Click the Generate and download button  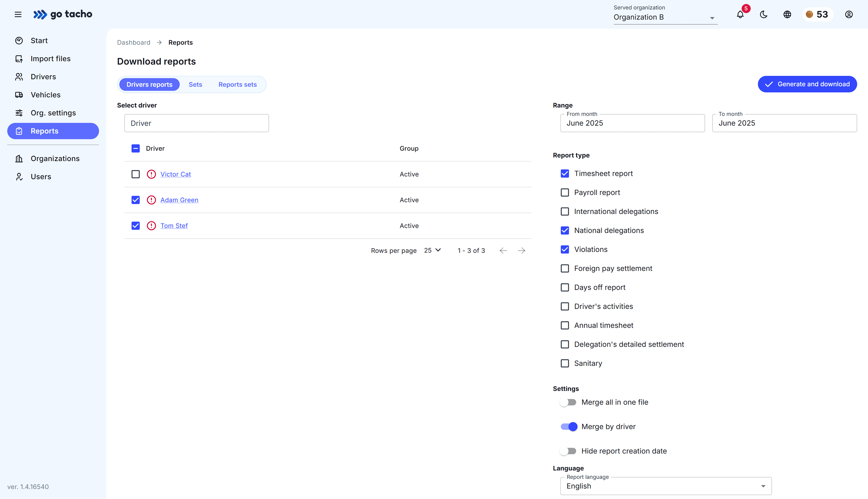[x=807, y=84]
